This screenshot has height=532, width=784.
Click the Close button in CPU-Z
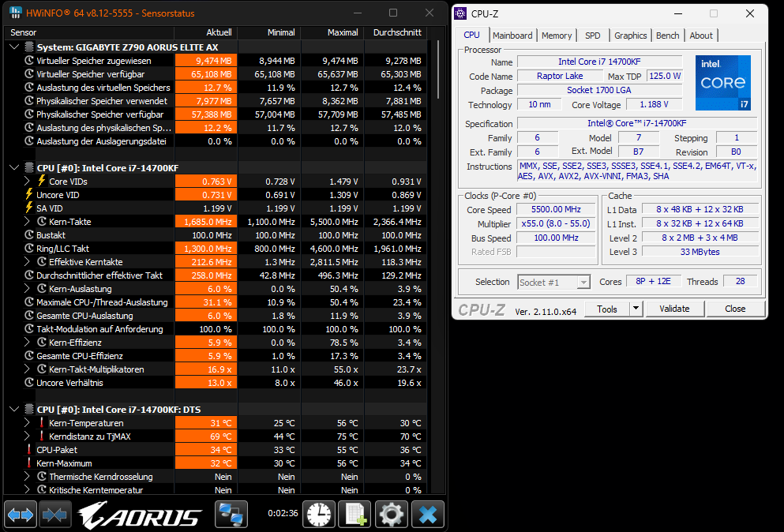tap(736, 309)
